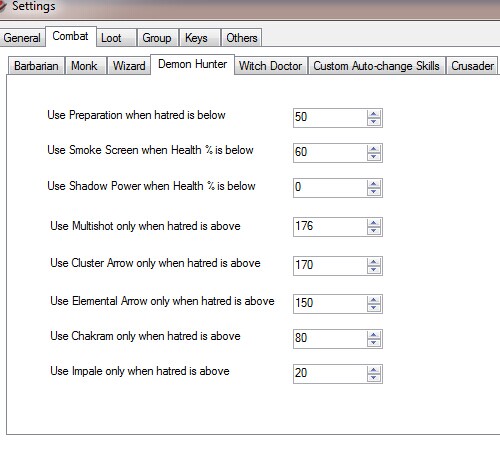Decrease Shadow Power health threshold
This screenshot has height=470, width=500.
point(374,192)
